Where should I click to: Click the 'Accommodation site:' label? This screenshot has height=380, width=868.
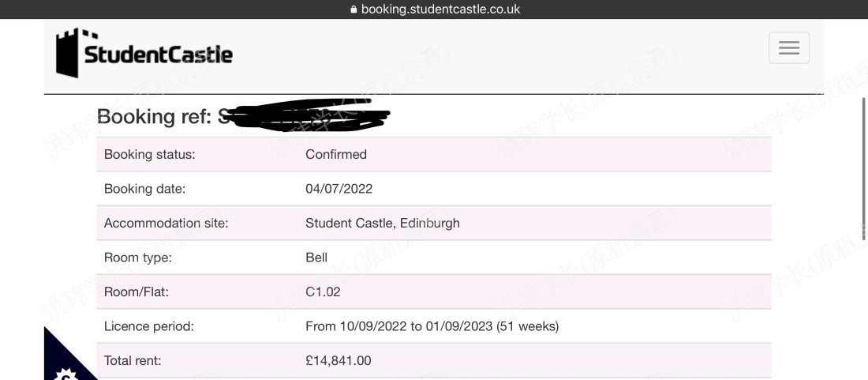coord(166,224)
